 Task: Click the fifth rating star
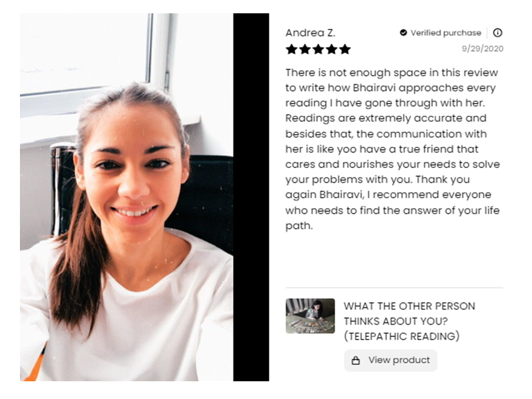click(345, 49)
